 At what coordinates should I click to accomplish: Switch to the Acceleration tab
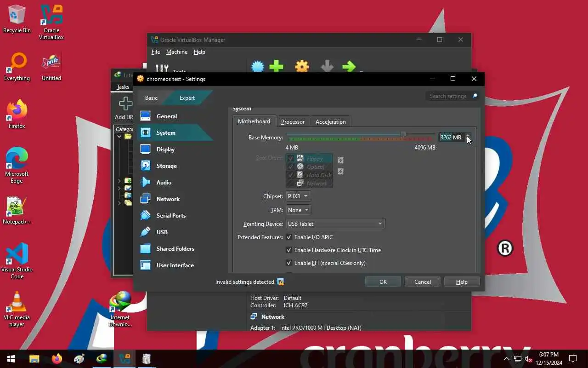331,122
